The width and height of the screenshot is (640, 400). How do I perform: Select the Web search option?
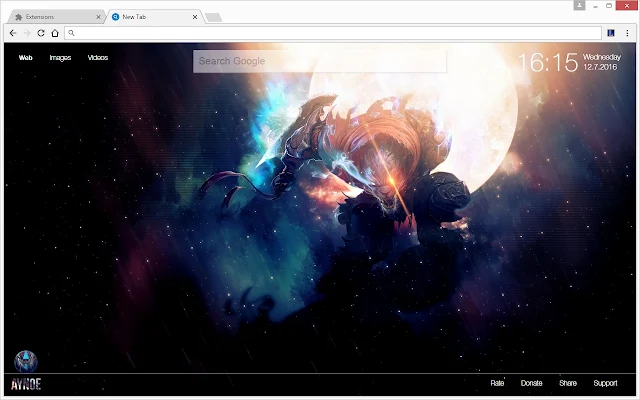coord(25,58)
